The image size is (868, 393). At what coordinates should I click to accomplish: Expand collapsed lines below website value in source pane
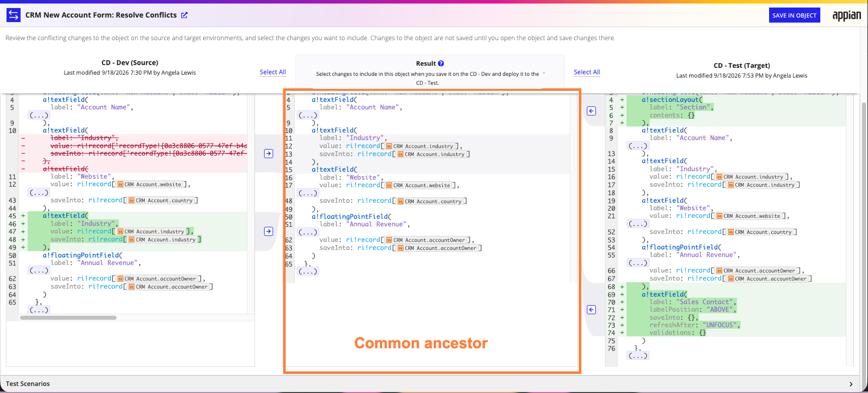click(x=39, y=192)
